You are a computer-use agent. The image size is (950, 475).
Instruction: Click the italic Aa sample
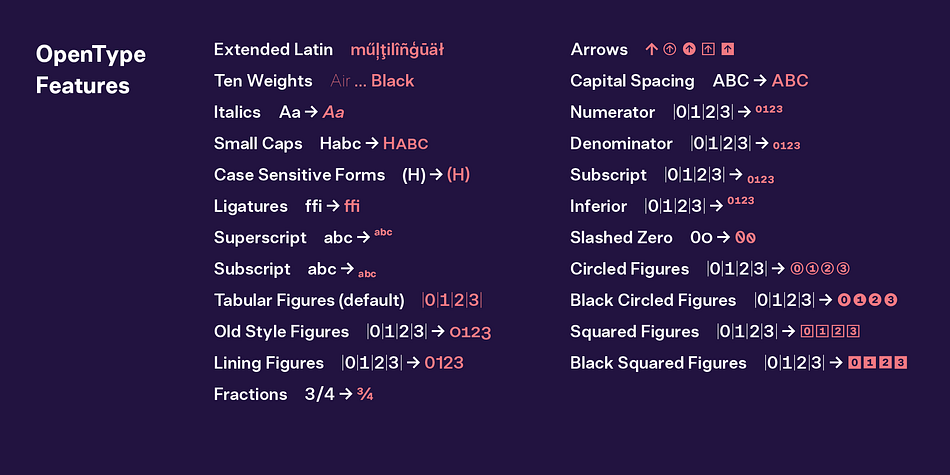click(x=333, y=113)
